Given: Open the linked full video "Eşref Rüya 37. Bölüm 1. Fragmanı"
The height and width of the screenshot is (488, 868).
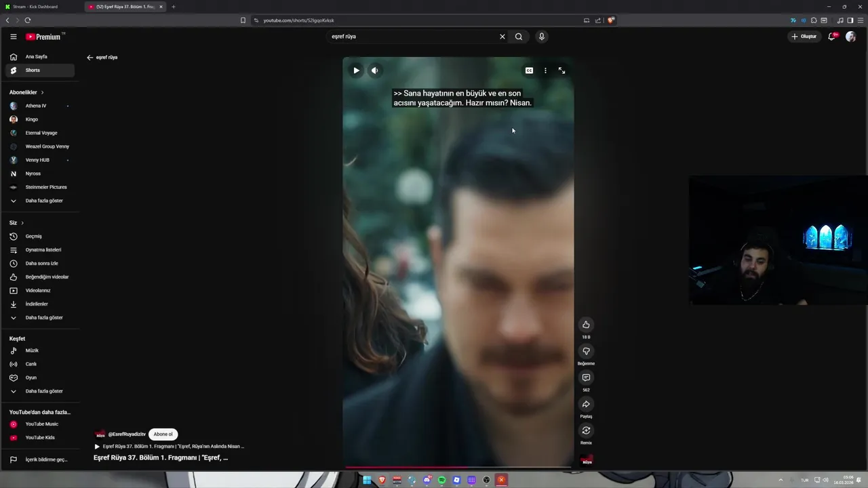Looking at the screenshot, I should pyautogui.click(x=170, y=447).
